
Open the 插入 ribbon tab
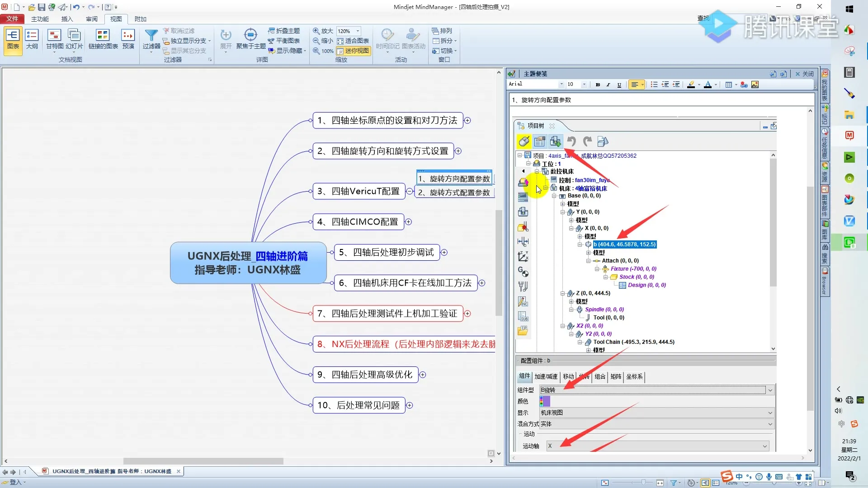click(67, 19)
